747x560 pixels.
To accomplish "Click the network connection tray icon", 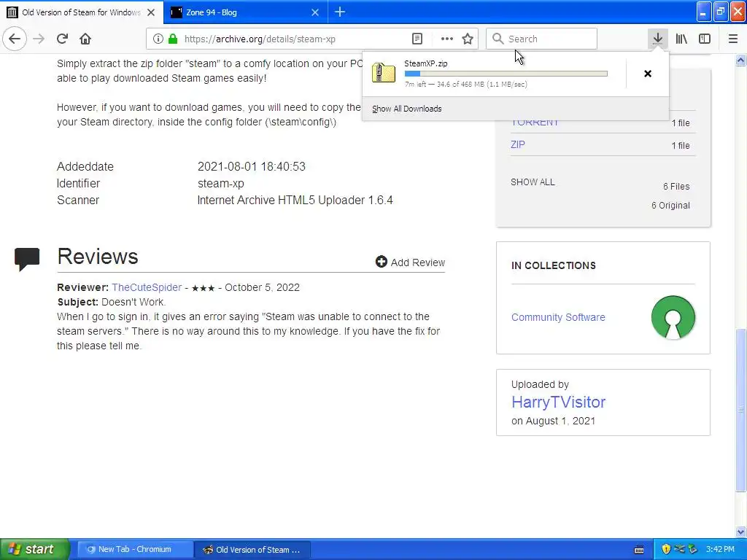I will click(679, 549).
